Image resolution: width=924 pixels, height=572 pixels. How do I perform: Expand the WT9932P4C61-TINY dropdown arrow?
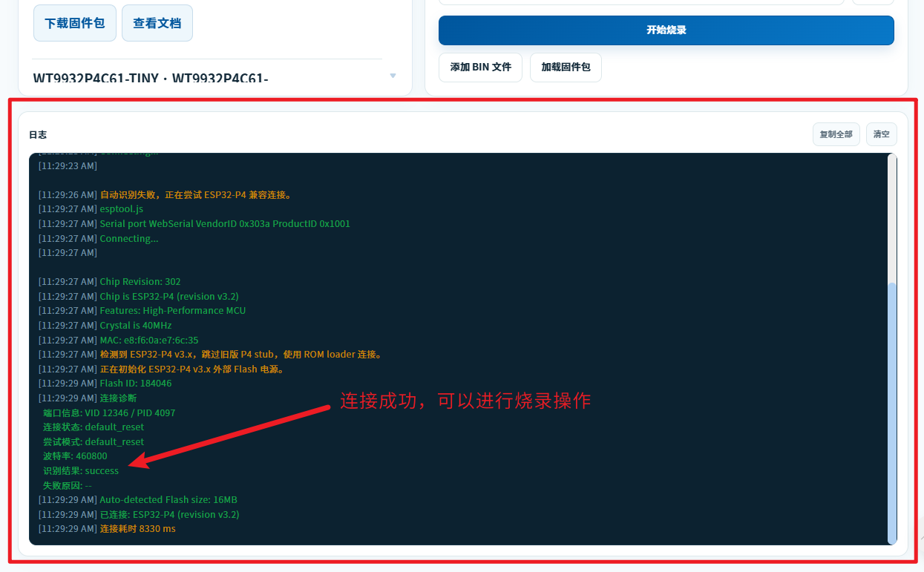coord(393,76)
